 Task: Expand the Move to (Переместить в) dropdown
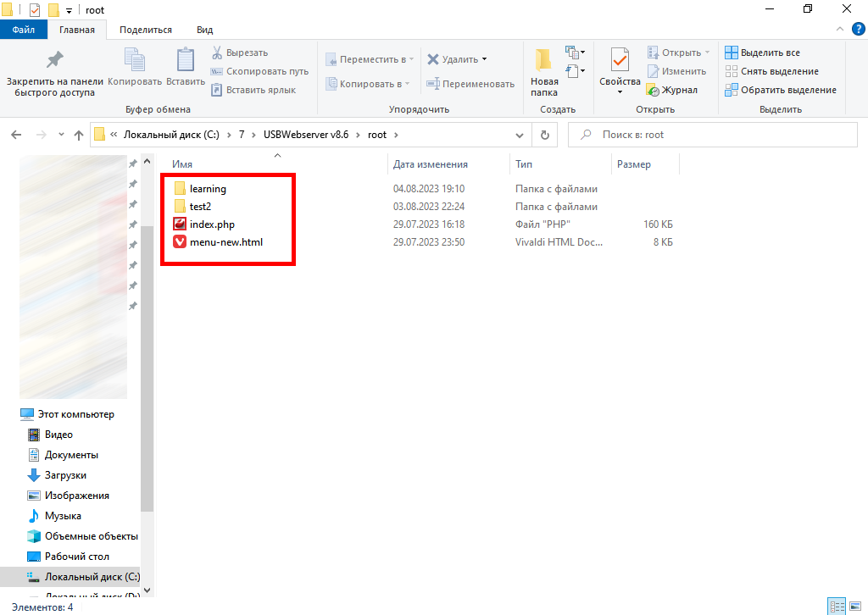click(x=370, y=59)
